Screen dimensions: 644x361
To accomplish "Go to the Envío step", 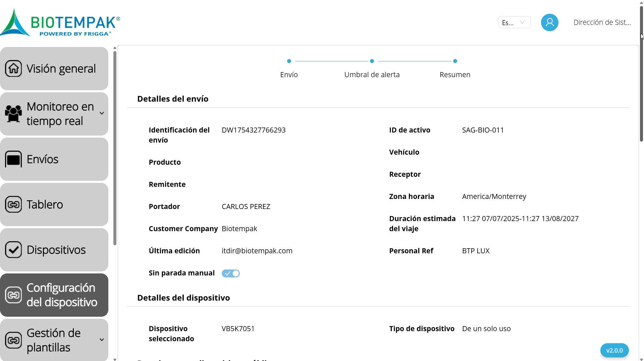I will pyautogui.click(x=289, y=68).
